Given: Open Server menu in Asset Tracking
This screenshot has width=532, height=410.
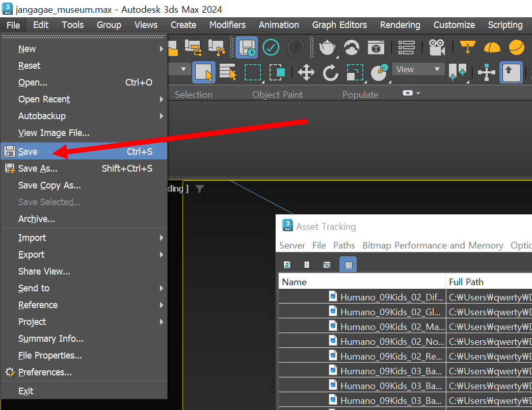Looking at the screenshot, I should (x=292, y=245).
